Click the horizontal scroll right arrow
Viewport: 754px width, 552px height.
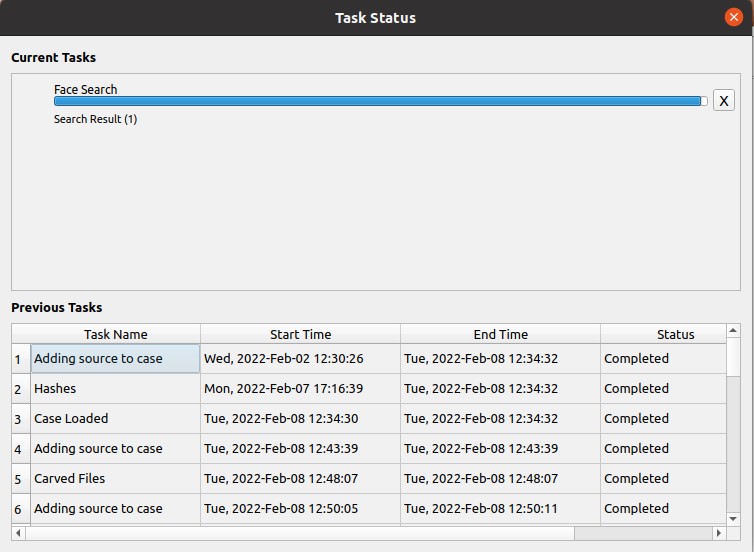(719, 533)
